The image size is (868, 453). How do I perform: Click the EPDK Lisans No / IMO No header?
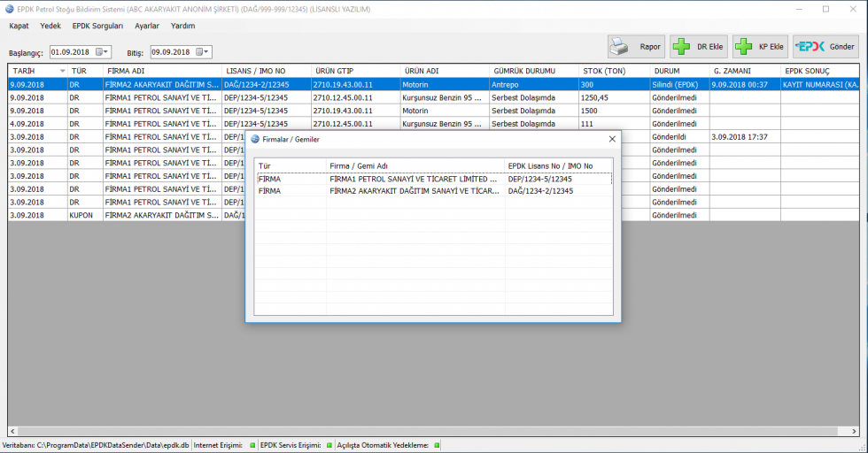coord(550,165)
